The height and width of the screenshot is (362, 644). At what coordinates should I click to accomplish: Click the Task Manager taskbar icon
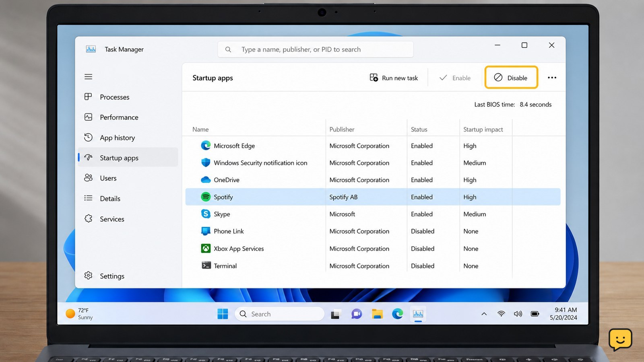[418, 314]
